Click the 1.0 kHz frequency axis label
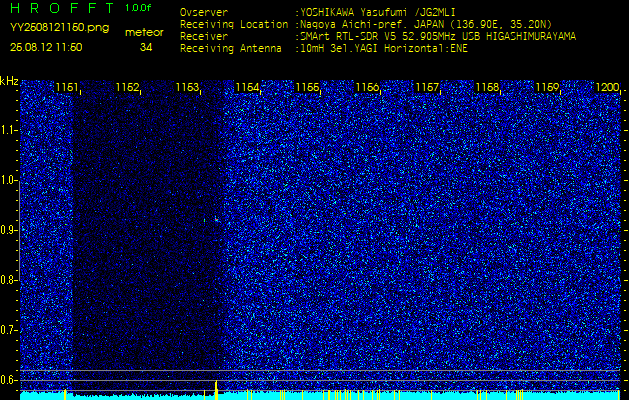This screenshot has width=629, height=400. point(8,181)
